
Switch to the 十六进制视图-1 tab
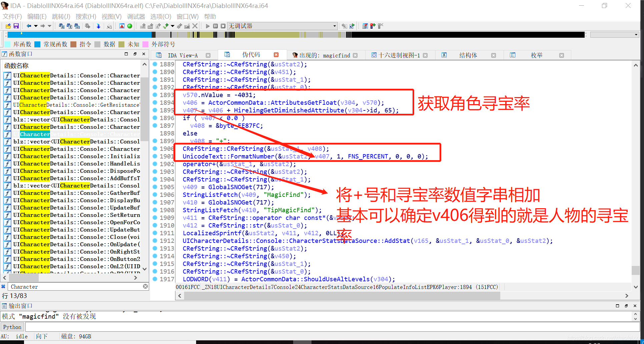(400, 55)
